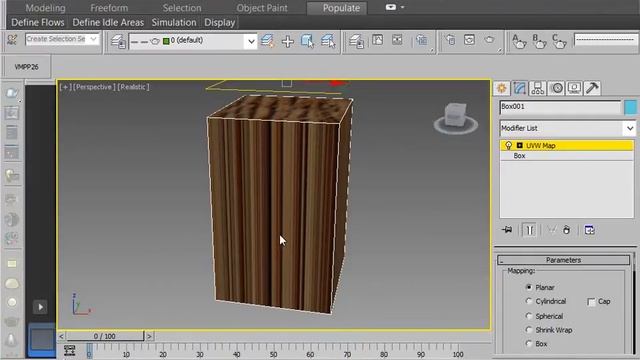Click the Box001 object color swatch
The width and height of the screenshot is (640, 360).
pos(630,107)
